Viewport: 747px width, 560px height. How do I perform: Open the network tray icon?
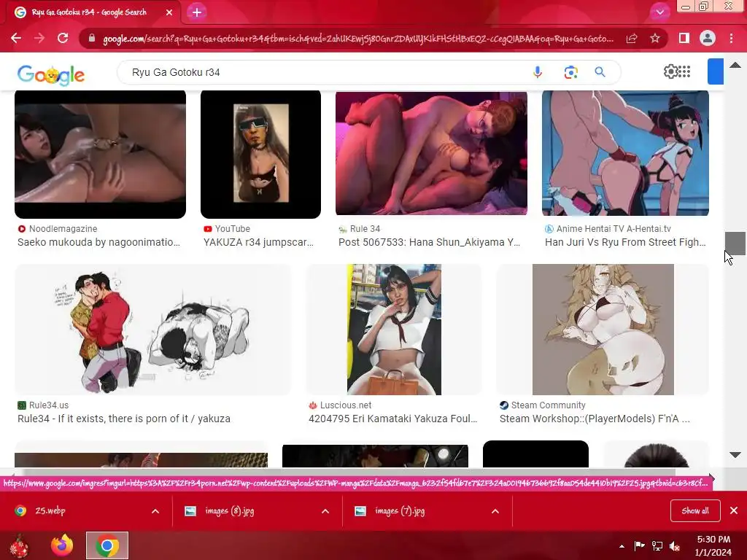657,545
